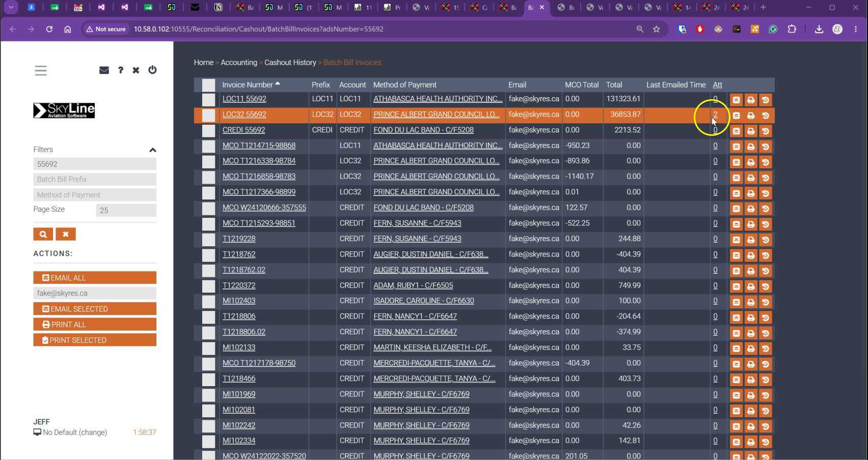Click the SkyLine Aviation Software logo

[x=64, y=110]
